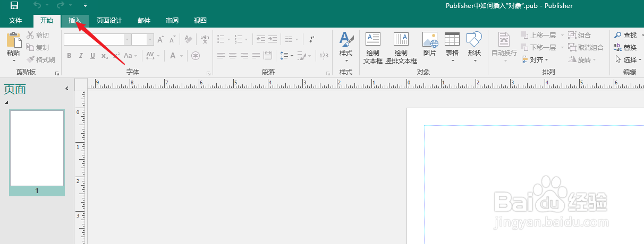
Task: Click the Increase Indent icon
Action: [x=272, y=39]
